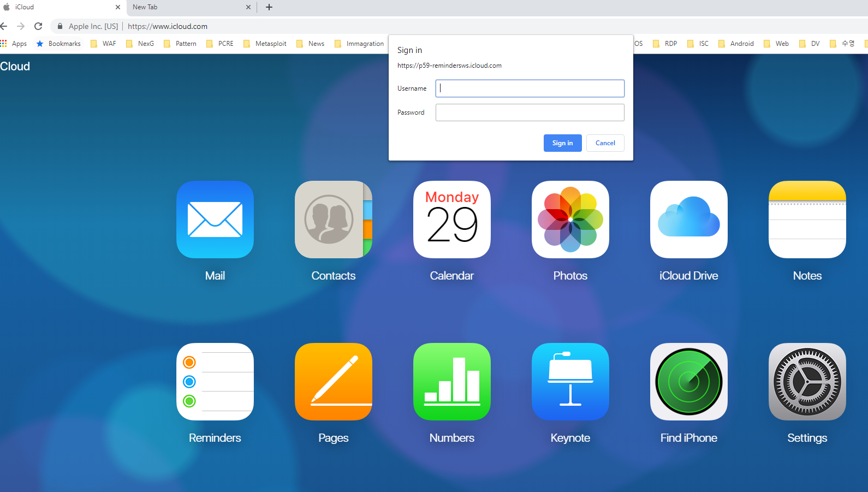This screenshot has height=492, width=868.
Task: Open the RDP bookmark folder
Action: 665,44
